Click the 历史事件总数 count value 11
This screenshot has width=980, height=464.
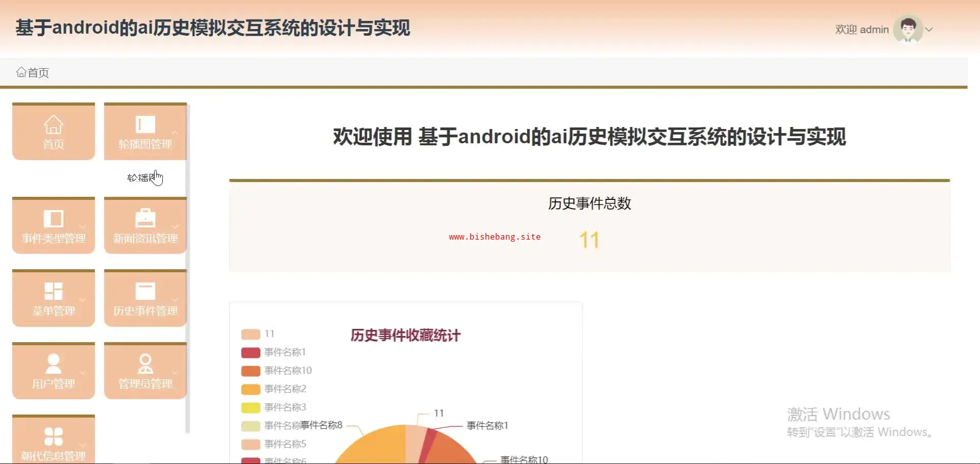(589, 240)
